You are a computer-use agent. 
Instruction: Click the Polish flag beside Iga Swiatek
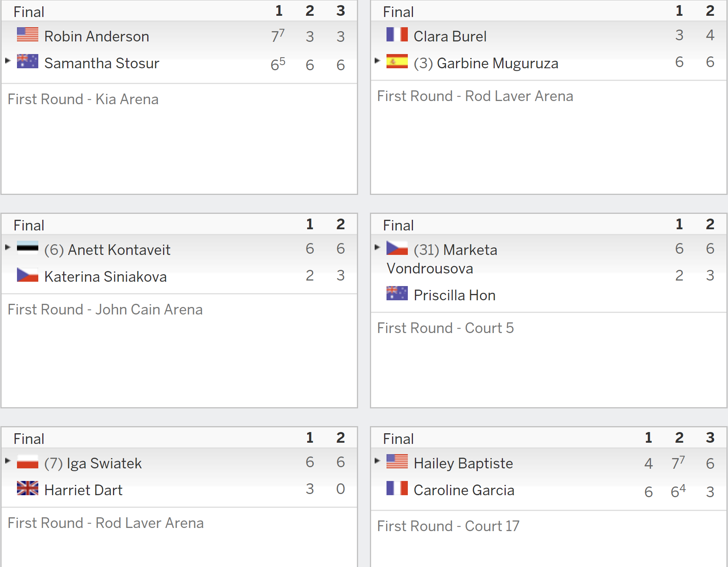28,461
